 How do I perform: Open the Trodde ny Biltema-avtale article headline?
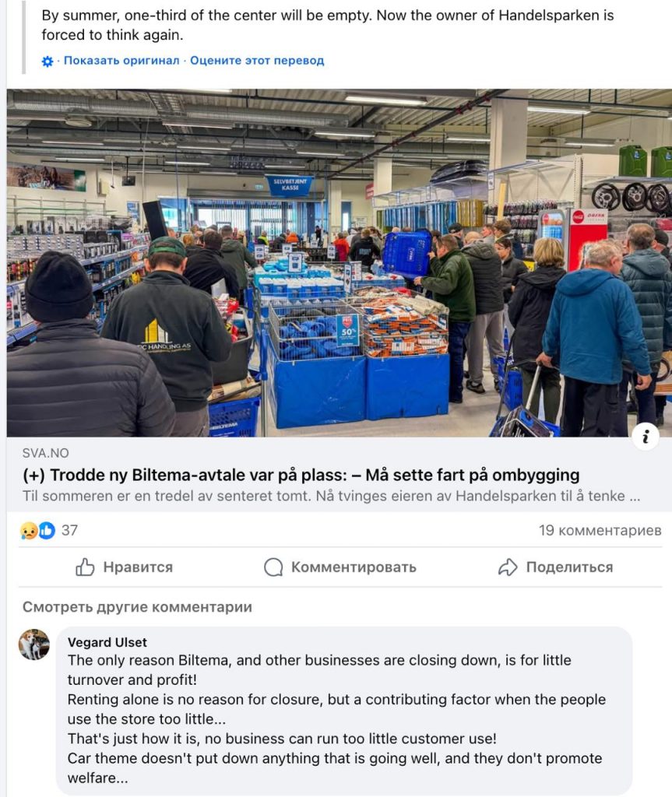[301, 475]
